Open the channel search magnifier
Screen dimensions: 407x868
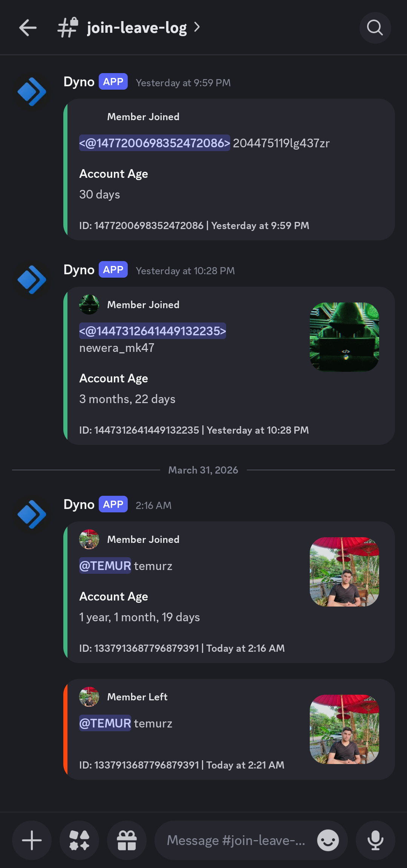tap(375, 28)
